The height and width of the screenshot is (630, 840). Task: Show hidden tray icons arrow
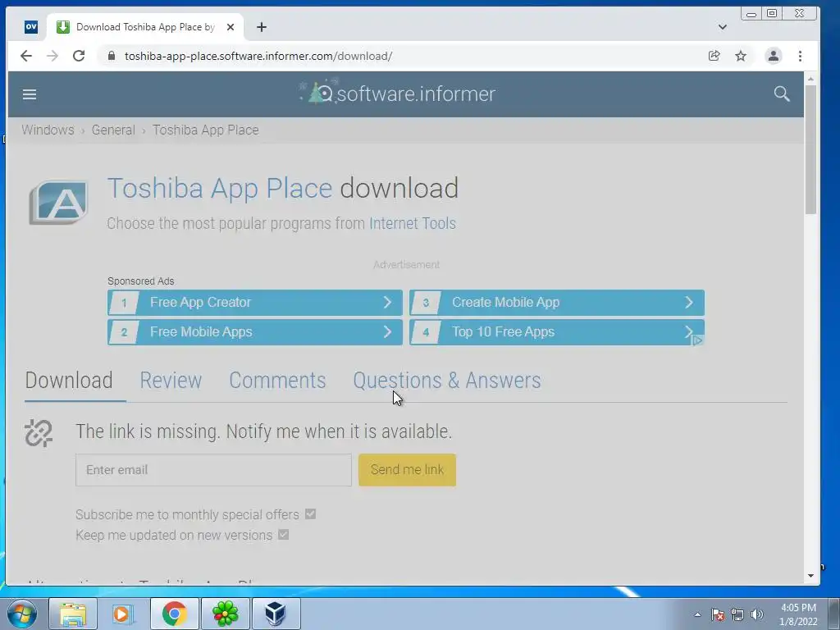pyautogui.click(x=697, y=614)
